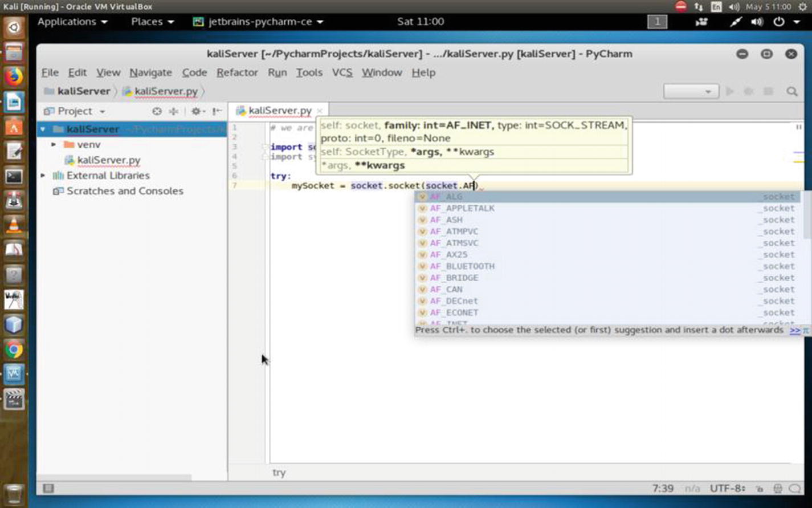Open the Navigate menu
The image size is (812, 508).
point(150,72)
